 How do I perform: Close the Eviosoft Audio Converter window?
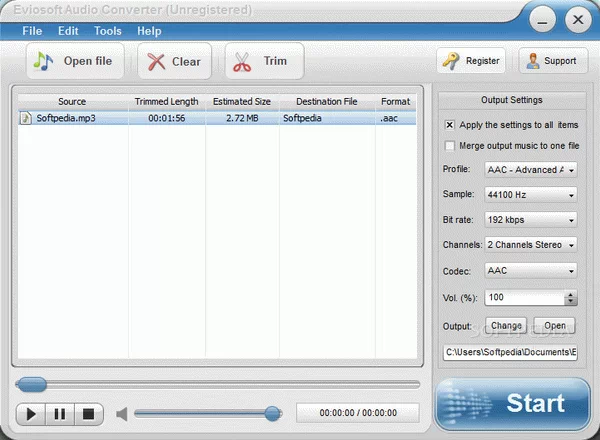point(578,20)
